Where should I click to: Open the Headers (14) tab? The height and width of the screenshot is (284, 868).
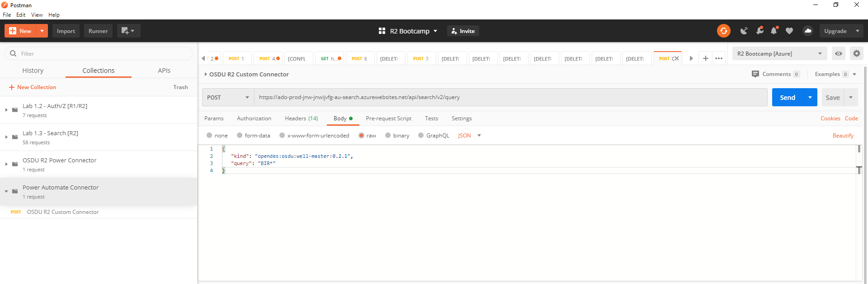tap(302, 118)
